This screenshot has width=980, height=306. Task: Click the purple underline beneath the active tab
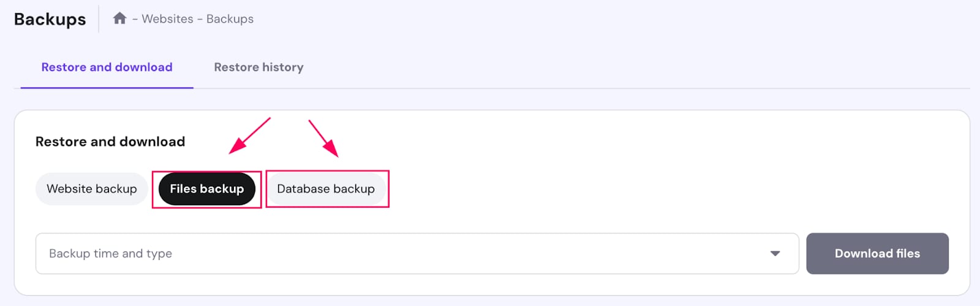107,88
